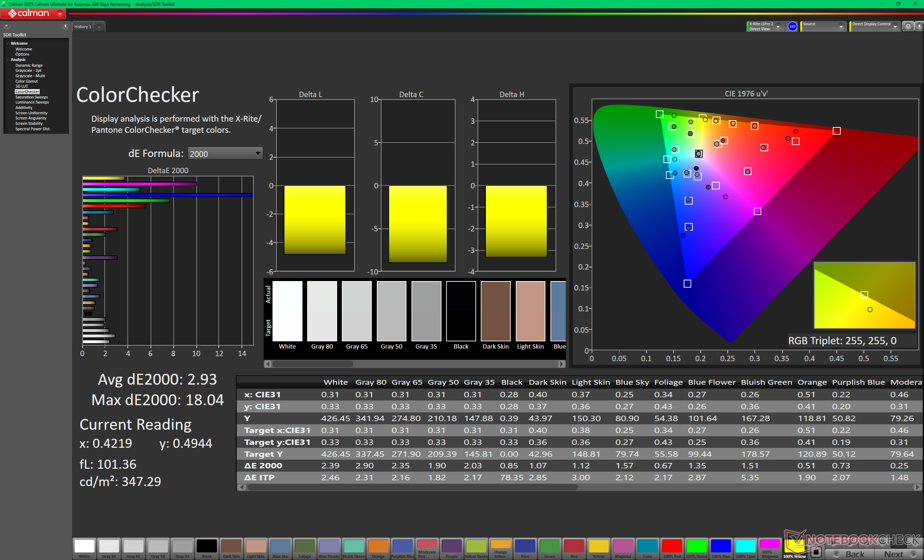Click the Next button

coord(897,554)
